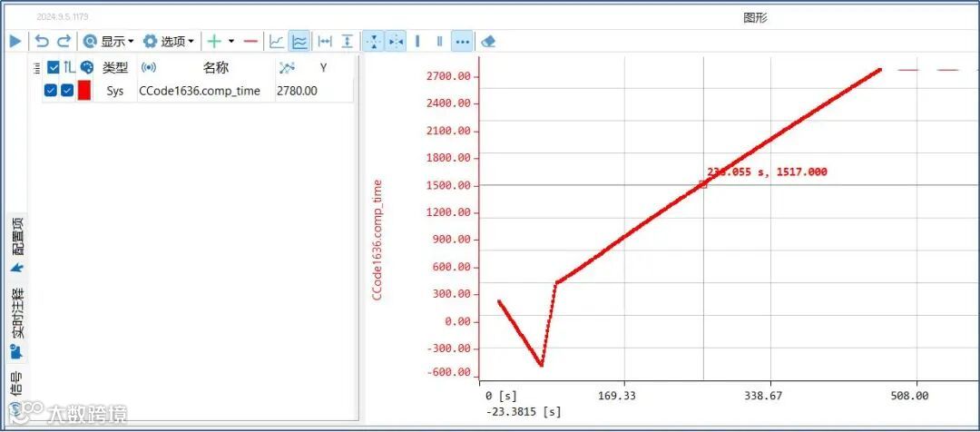Click the 类型 column header
This screenshot has height=432, width=980.
point(115,67)
